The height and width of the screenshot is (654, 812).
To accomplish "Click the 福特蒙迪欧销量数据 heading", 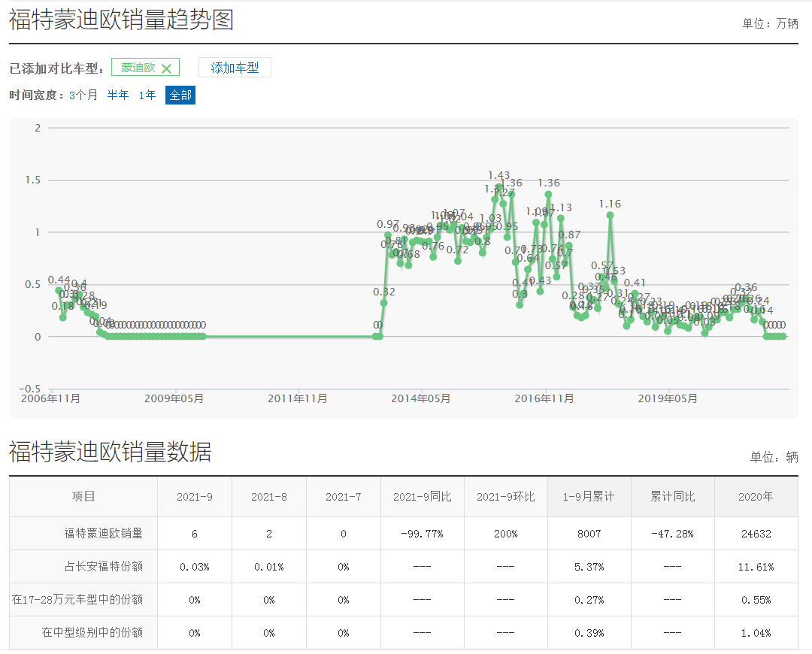I will pos(111,452).
